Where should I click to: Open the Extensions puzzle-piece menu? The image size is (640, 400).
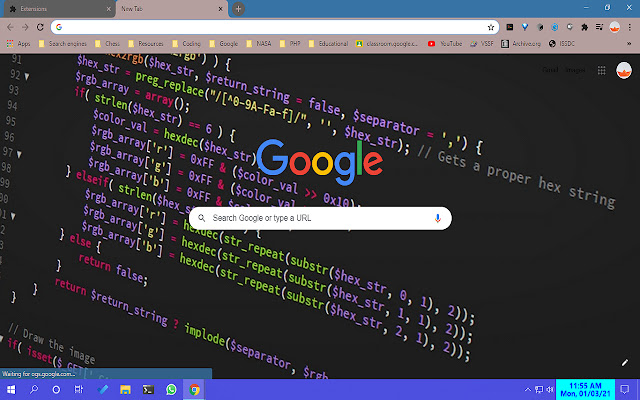point(584,27)
